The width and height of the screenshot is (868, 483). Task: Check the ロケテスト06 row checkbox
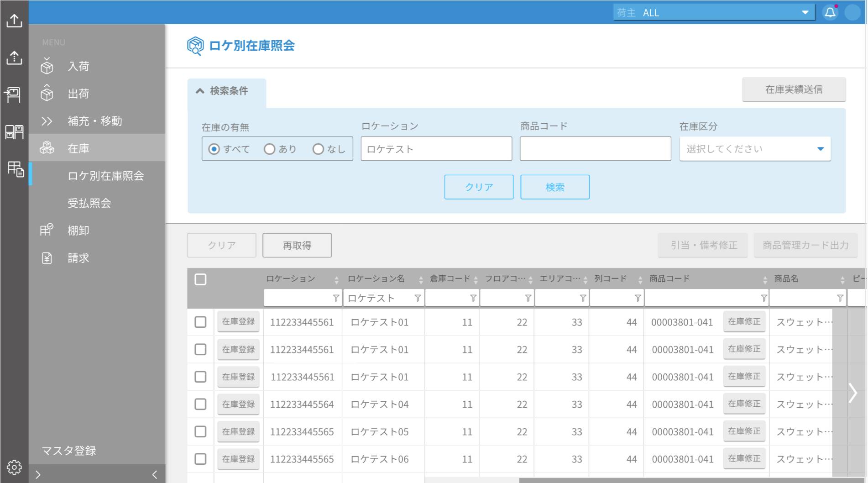(200, 459)
